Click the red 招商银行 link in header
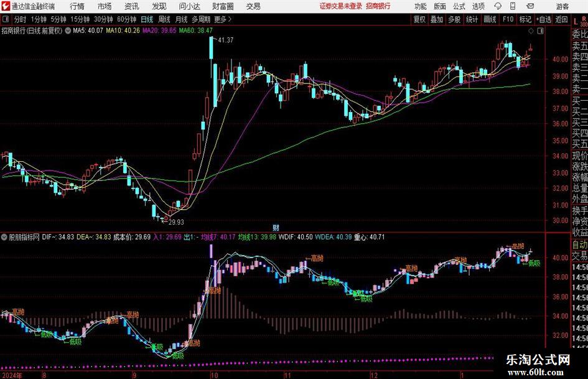588x379 pixels. coord(378,6)
